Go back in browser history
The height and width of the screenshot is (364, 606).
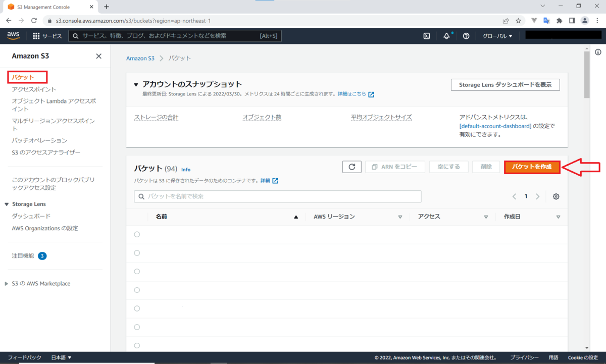click(x=9, y=21)
